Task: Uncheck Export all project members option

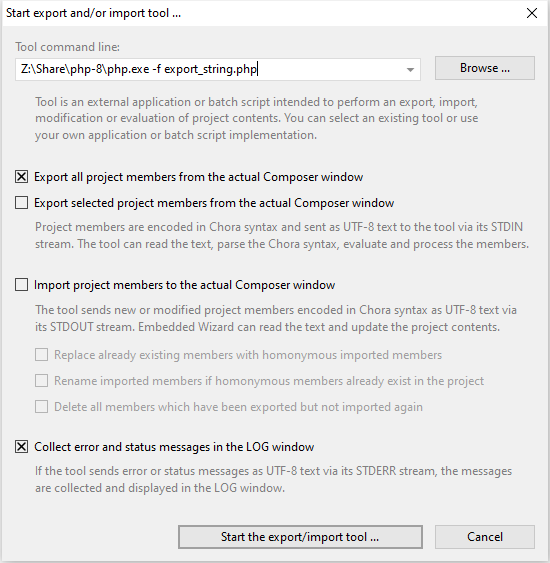Action: pyautogui.click(x=22, y=177)
